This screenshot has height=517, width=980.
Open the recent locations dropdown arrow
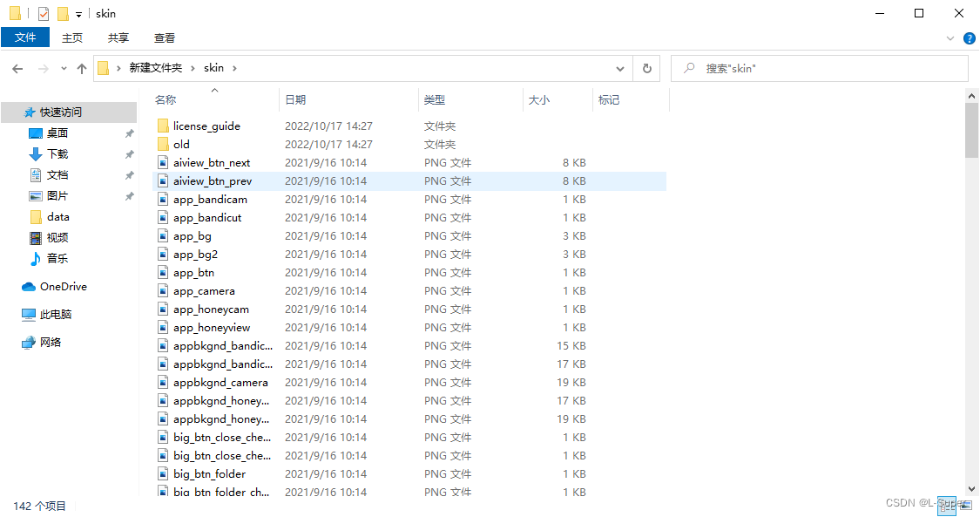(64, 69)
